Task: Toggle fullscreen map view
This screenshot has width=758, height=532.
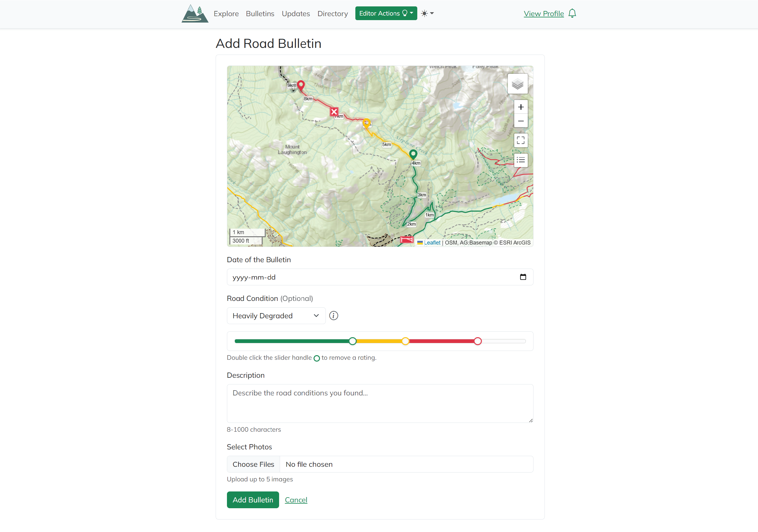Action: coord(521,140)
